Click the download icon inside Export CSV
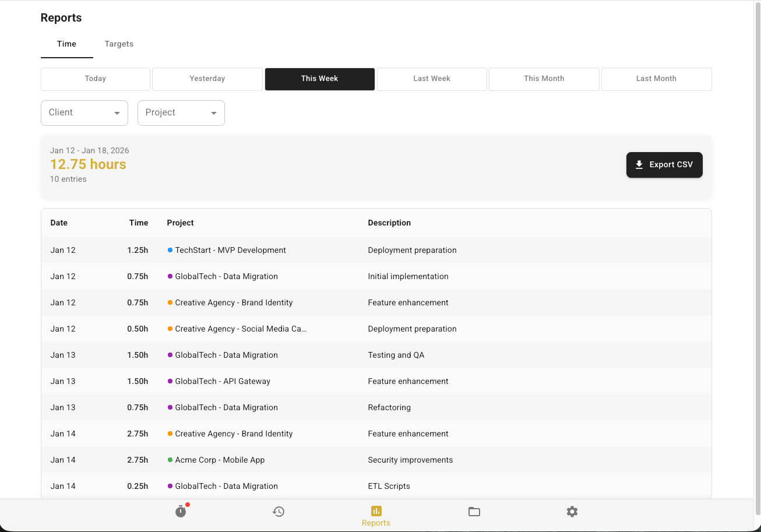 point(640,164)
